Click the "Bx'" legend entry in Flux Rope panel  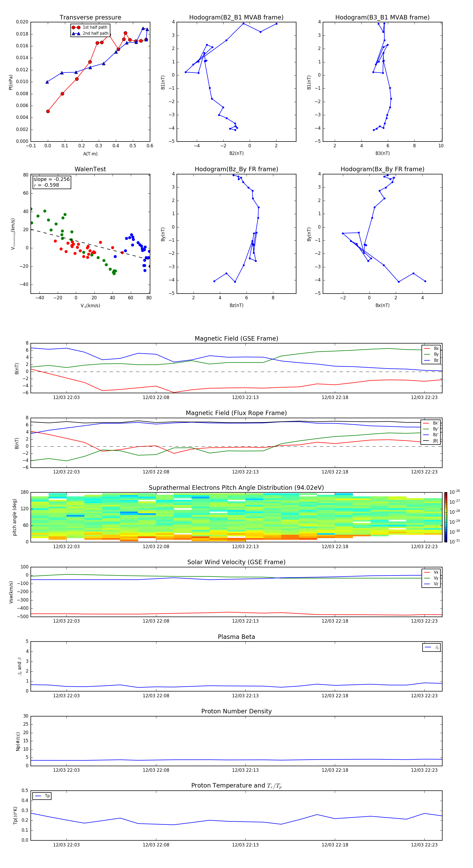click(431, 423)
